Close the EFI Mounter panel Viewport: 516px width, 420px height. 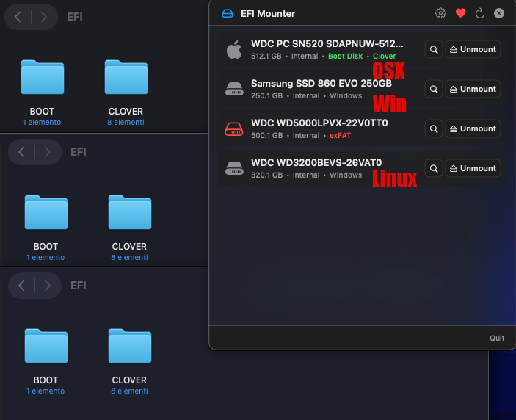tap(499, 13)
